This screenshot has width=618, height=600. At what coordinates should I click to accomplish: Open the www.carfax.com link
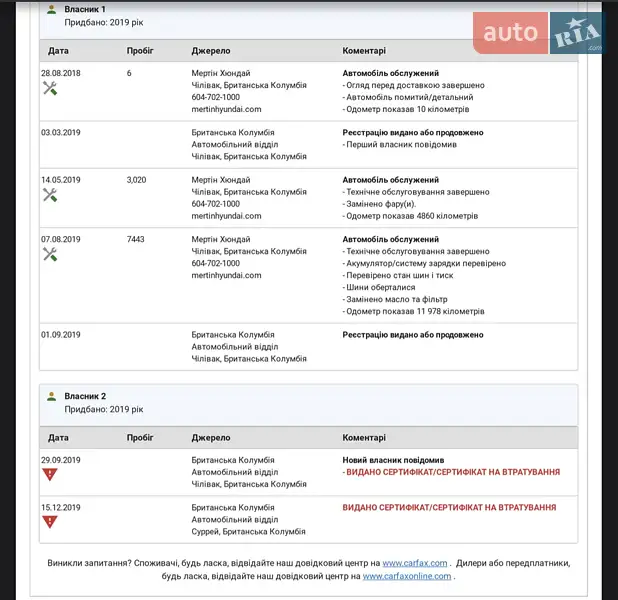point(414,562)
